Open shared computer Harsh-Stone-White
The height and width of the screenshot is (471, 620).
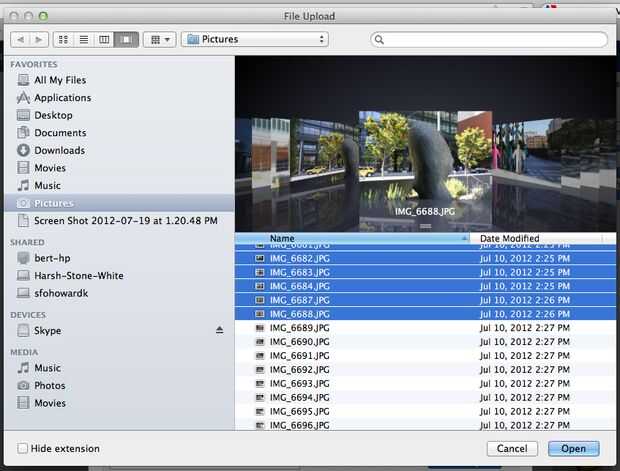119,276
